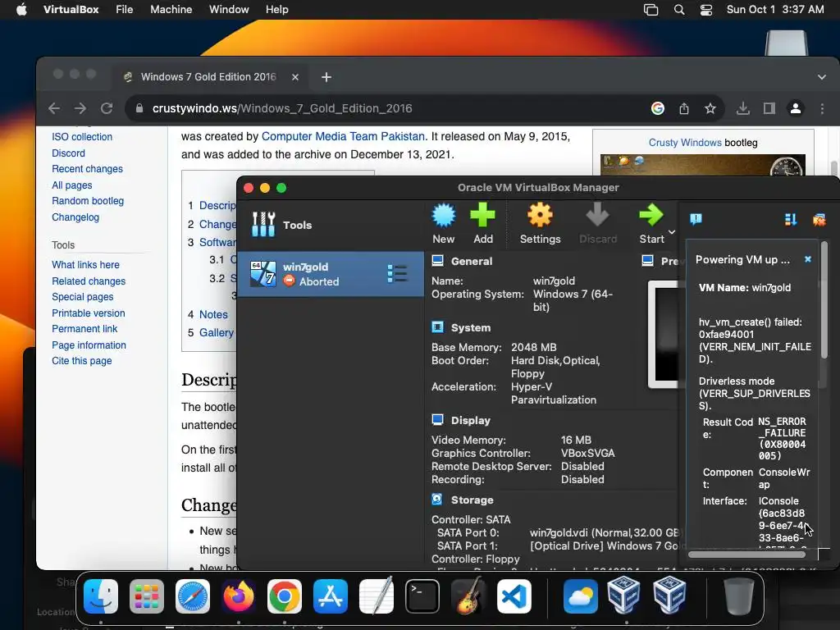Open Chrome profile avatar

796,108
